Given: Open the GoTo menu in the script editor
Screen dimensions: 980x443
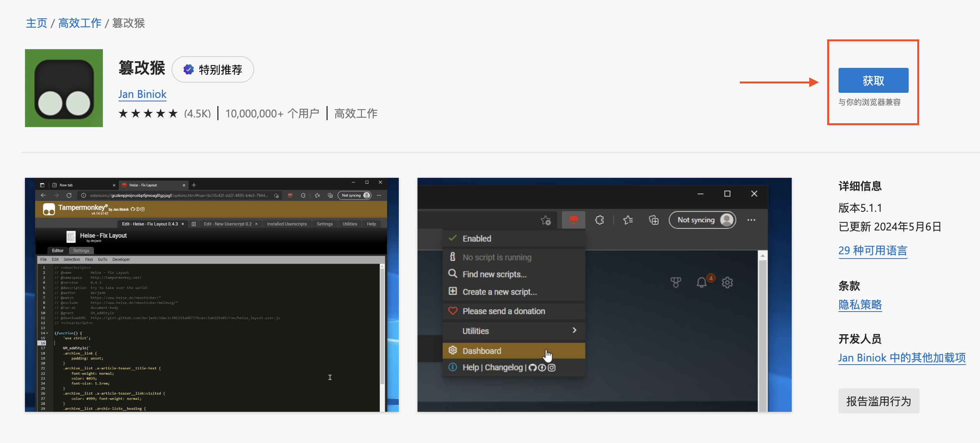Looking at the screenshot, I should point(103,259).
